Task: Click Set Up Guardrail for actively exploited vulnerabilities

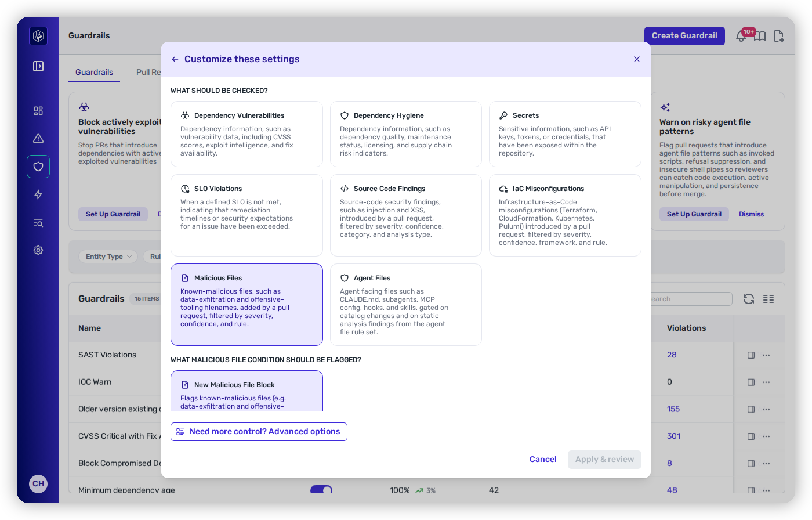Action: click(x=113, y=214)
